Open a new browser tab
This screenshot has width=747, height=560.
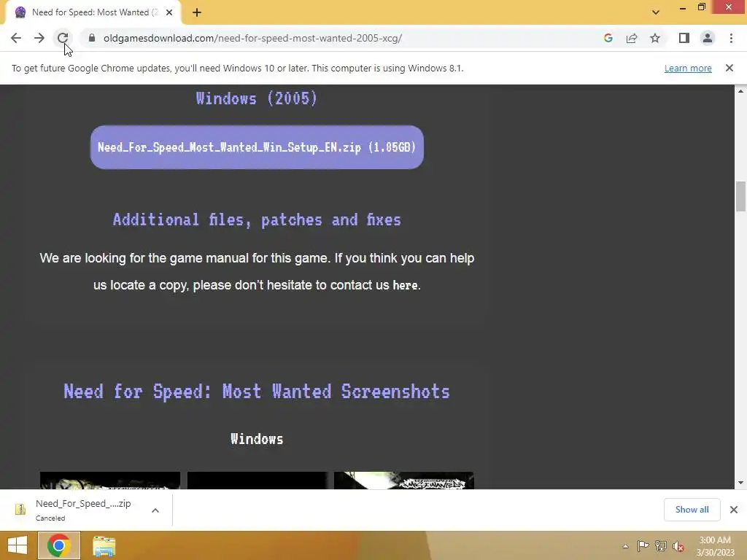pyautogui.click(x=197, y=12)
